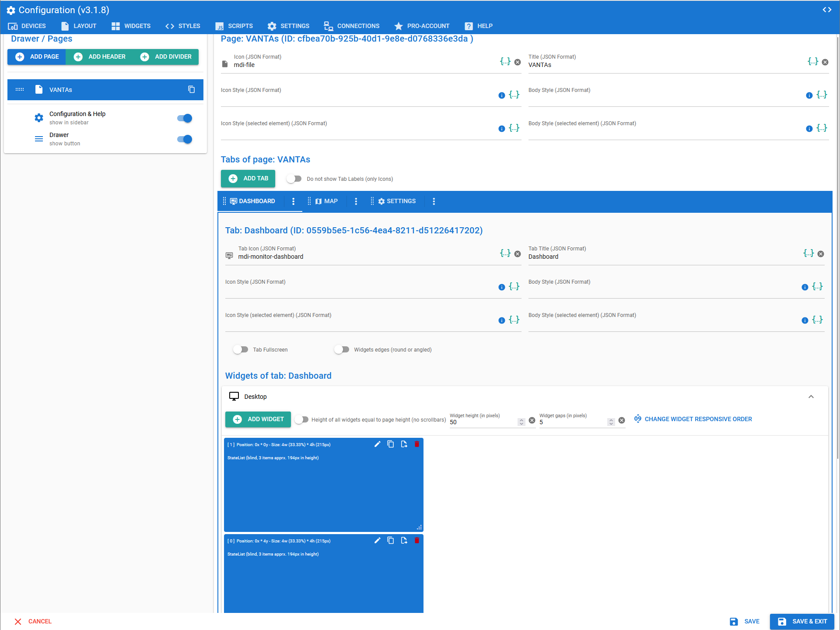
Task: Open the Styles section
Action: 183,26
